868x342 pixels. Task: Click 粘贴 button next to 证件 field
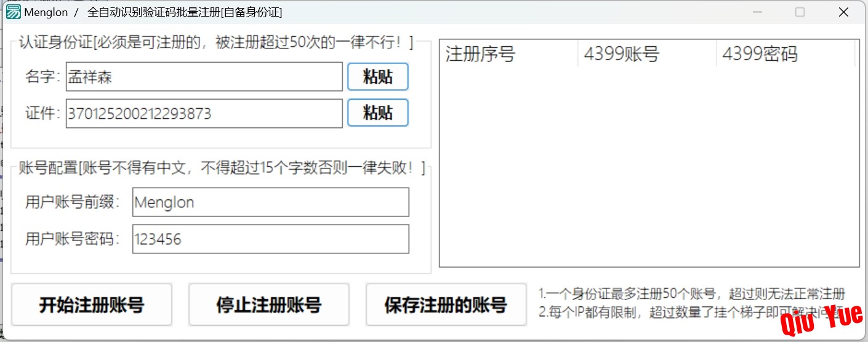(378, 113)
